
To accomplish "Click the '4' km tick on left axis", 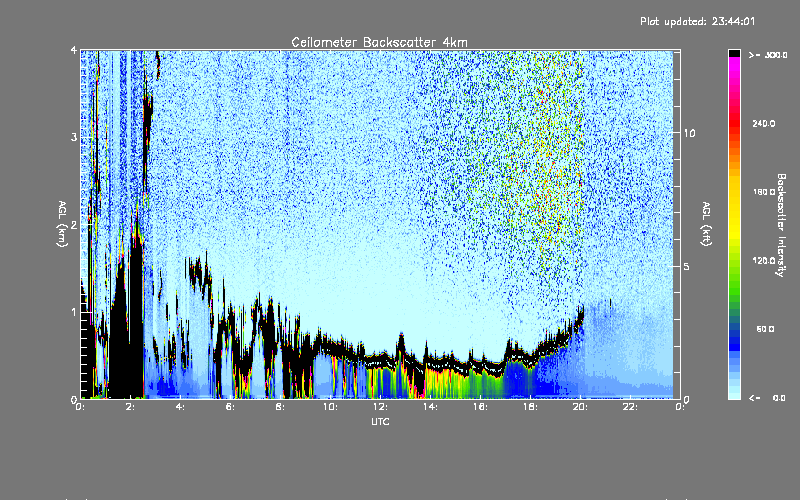I will (x=74, y=50).
